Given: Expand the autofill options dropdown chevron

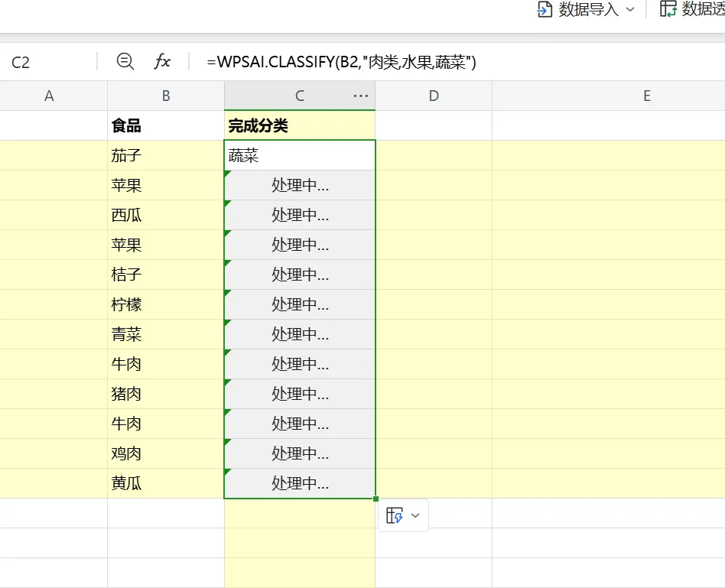Looking at the screenshot, I should click(x=415, y=515).
